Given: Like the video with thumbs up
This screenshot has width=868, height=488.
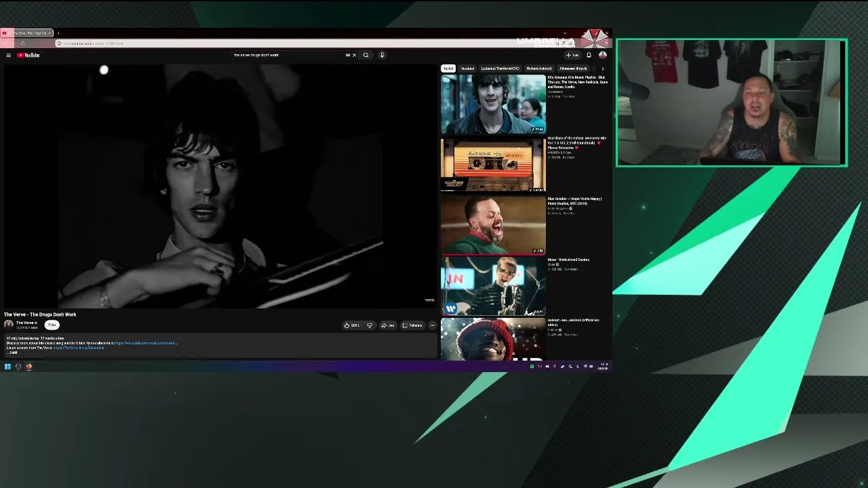Looking at the screenshot, I should pos(352,325).
